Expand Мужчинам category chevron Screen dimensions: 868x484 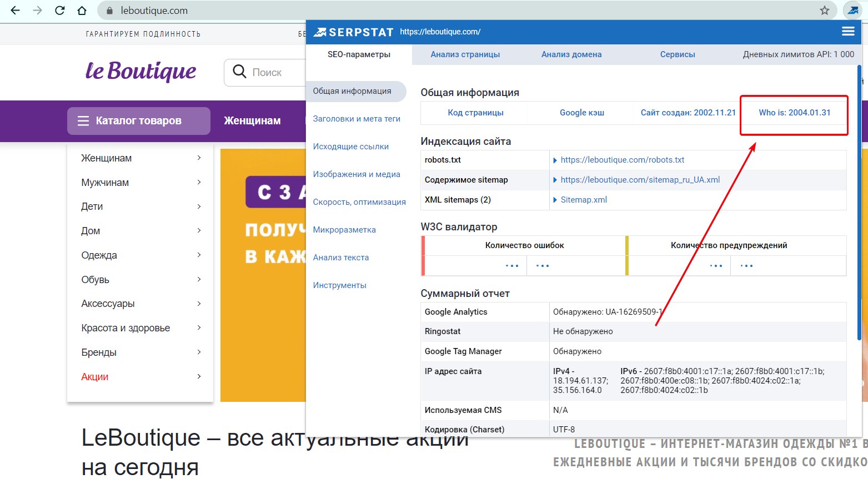pyautogui.click(x=199, y=183)
